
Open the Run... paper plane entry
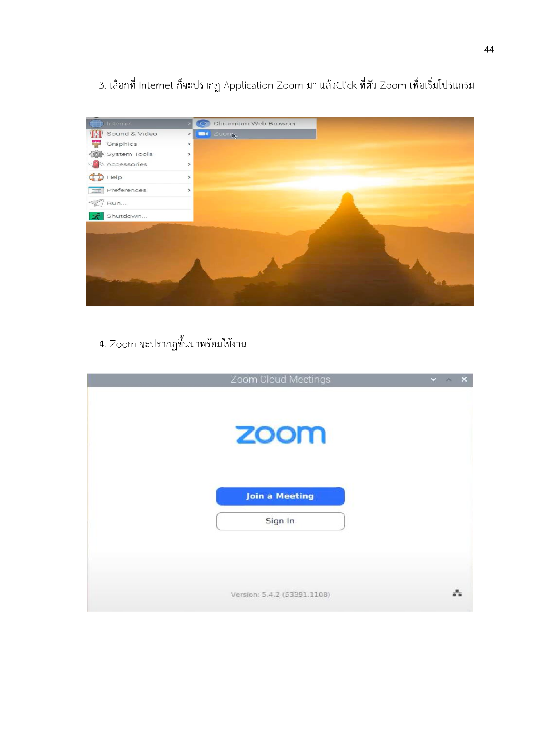140,203
